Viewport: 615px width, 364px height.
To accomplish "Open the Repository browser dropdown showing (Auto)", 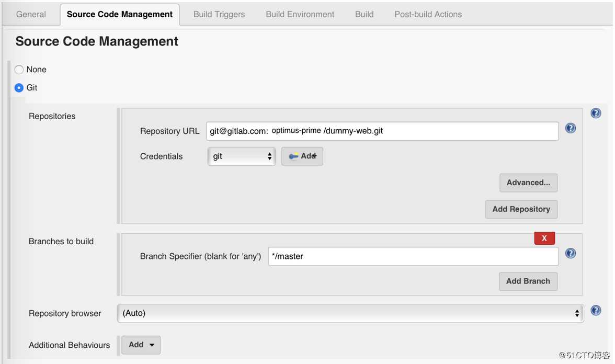I will click(x=350, y=313).
